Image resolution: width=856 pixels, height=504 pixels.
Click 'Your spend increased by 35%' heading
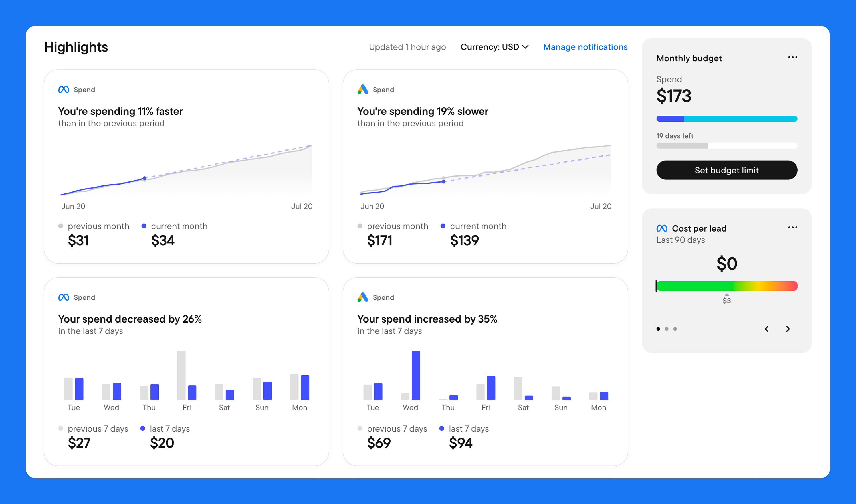[427, 319]
